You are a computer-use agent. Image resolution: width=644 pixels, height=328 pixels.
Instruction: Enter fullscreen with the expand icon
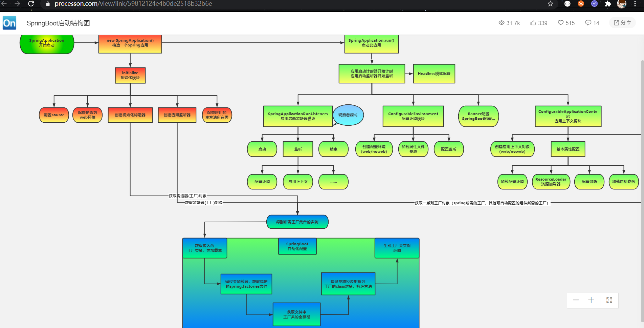coord(609,300)
